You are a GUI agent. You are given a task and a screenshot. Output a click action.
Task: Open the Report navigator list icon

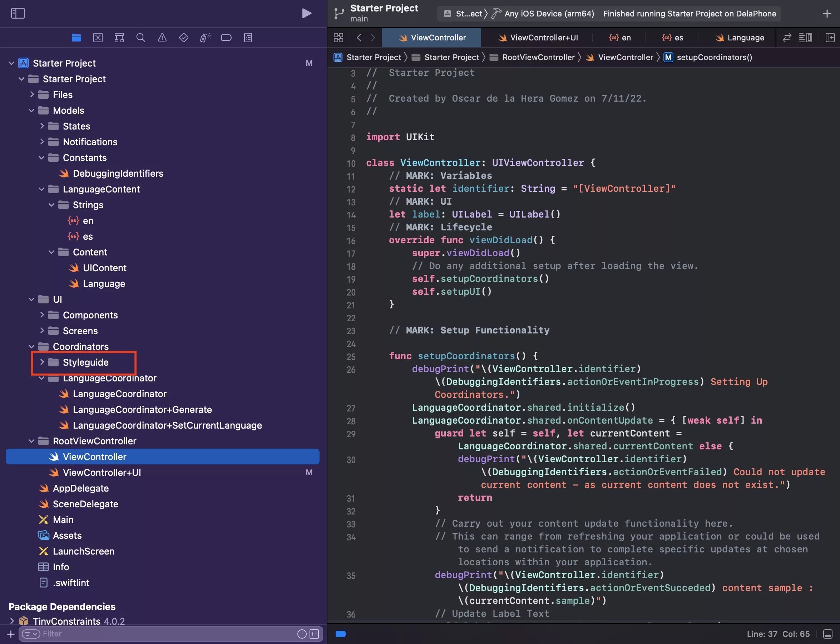tap(248, 37)
